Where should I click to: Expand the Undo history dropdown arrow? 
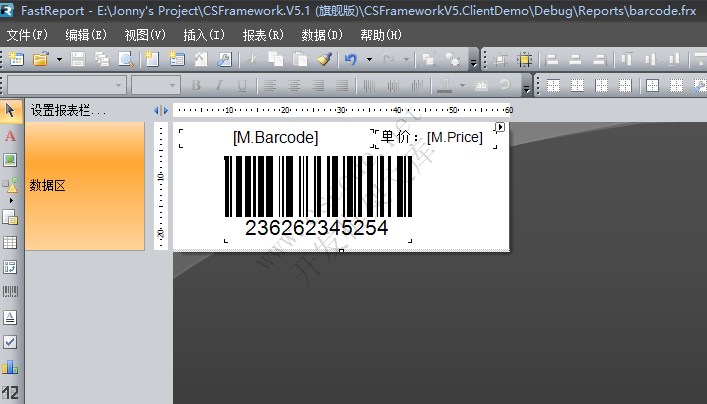(x=369, y=59)
